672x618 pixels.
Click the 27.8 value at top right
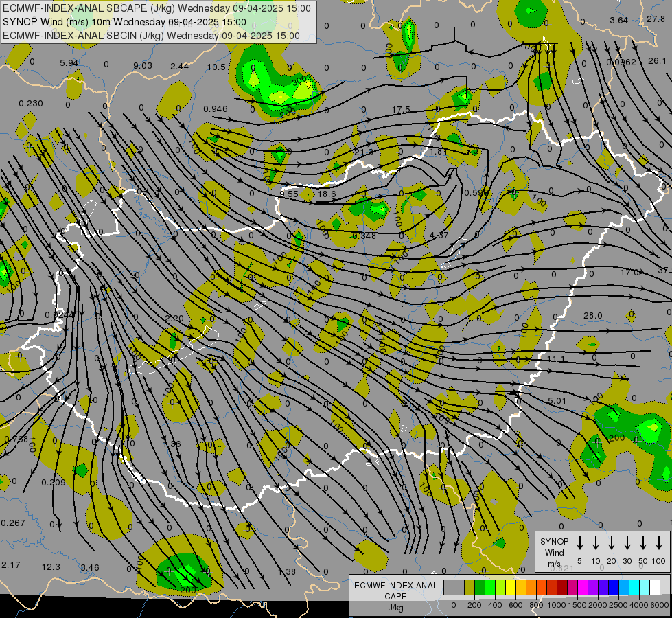[x=656, y=19]
